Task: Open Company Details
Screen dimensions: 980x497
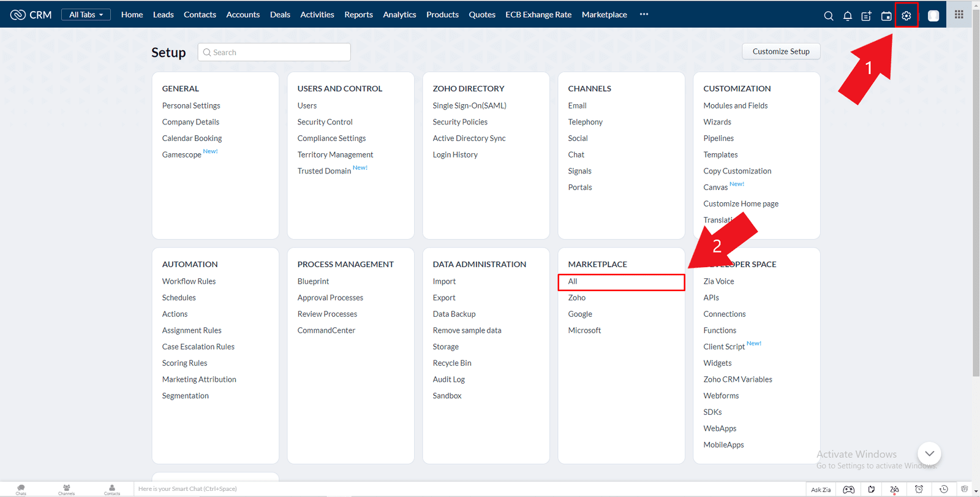Action: click(190, 122)
